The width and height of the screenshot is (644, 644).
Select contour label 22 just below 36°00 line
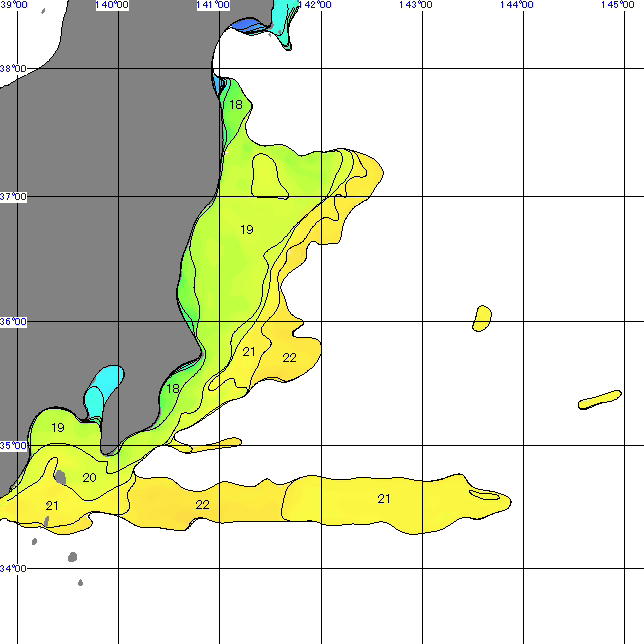[290, 358]
